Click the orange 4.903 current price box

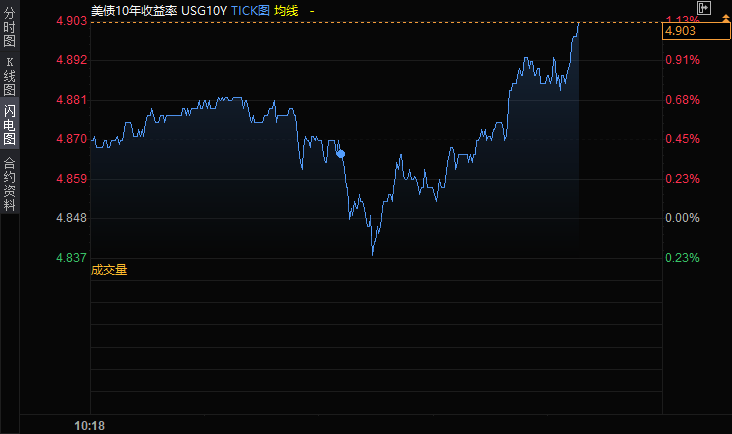696,31
